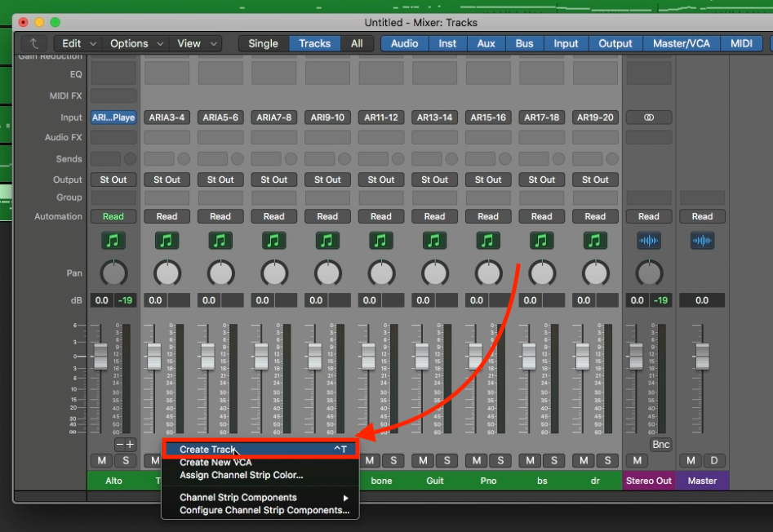Click the dr channel volume fader
Screen dimensions: 773x532
[x=582, y=356]
